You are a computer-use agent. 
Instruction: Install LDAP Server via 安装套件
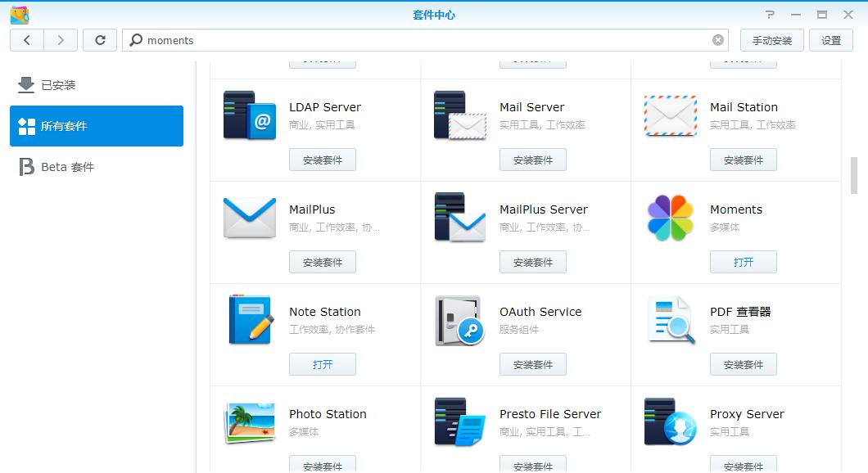point(322,160)
